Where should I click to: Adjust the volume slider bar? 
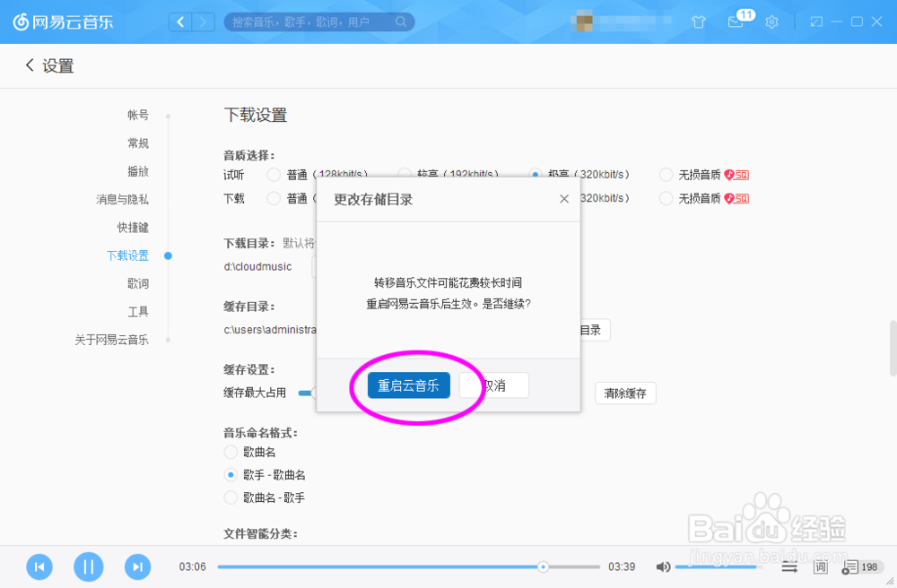(x=718, y=566)
